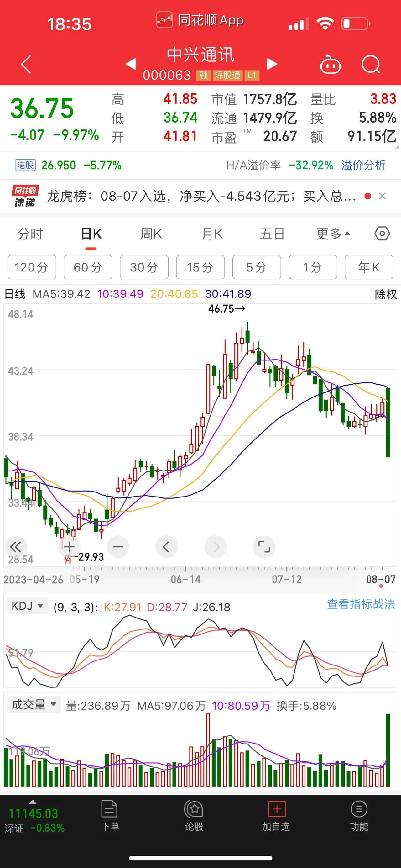Screen dimensions: 401x868
Task: Tap the 29.93 low price label
Action: pyautogui.click(x=88, y=557)
